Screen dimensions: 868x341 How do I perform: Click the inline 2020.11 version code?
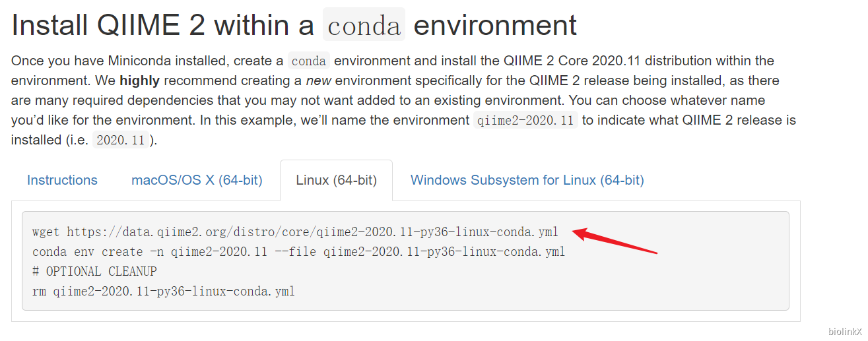(121, 140)
